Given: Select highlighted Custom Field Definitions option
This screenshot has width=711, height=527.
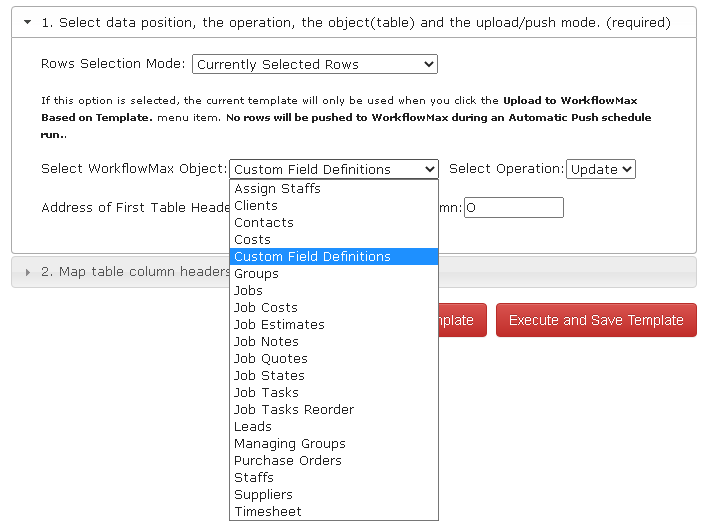Looking at the screenshot, I should pos(334,257).
